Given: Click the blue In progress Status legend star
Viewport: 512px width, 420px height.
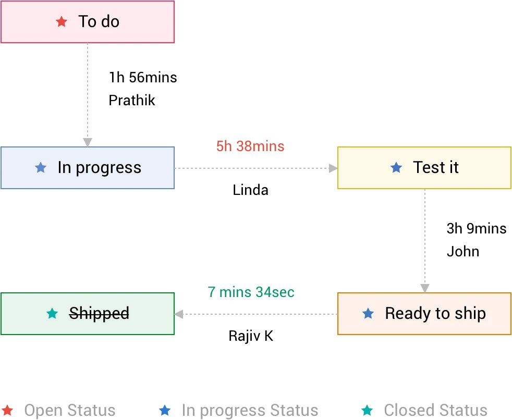Looking at the screenshot, I should pyautogui.click(x=165, y=411).
